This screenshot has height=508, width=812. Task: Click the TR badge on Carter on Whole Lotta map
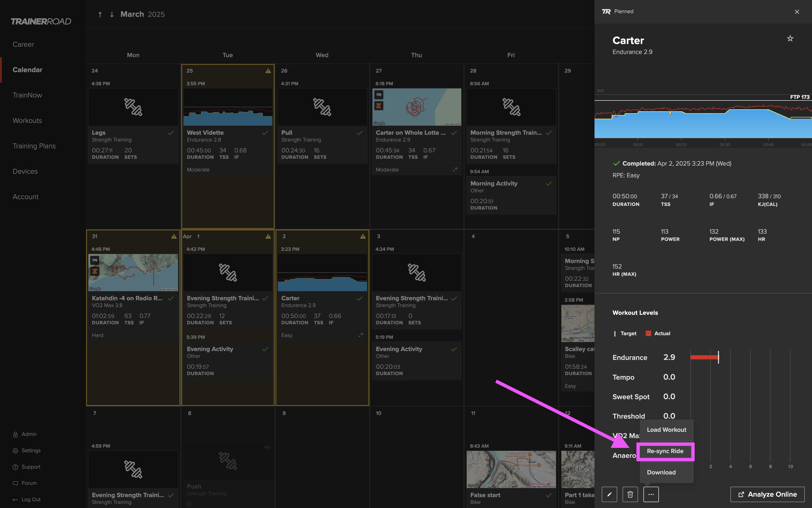[x=379, y=95]
